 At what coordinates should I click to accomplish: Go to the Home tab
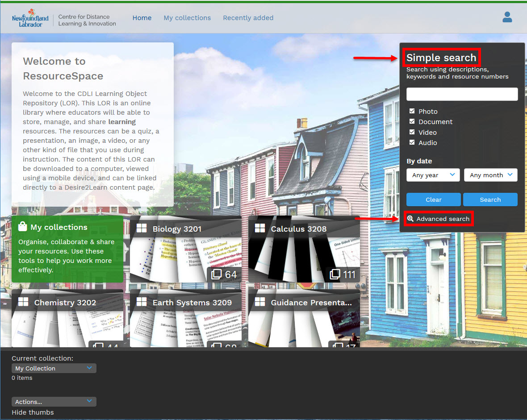coord(142,18)
